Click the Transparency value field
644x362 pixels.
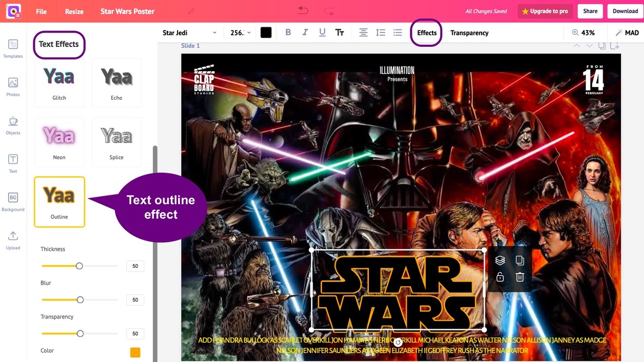click(135, 333)
